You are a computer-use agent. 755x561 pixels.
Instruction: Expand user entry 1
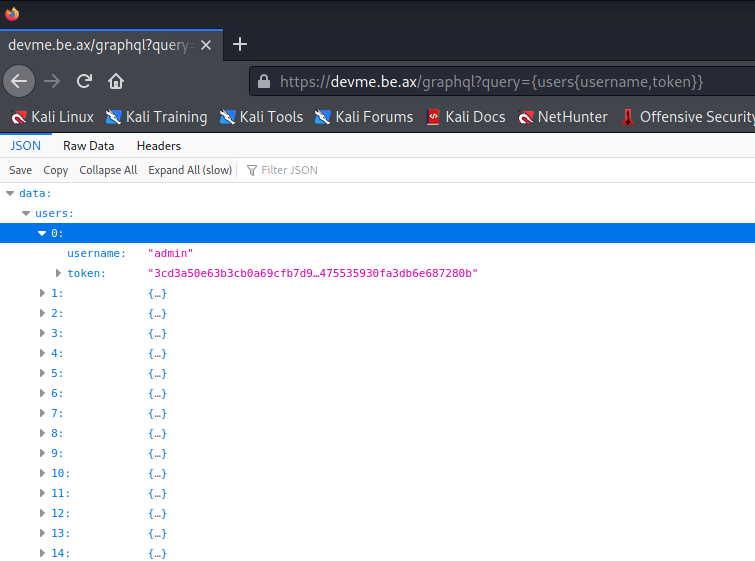(42, 293)
